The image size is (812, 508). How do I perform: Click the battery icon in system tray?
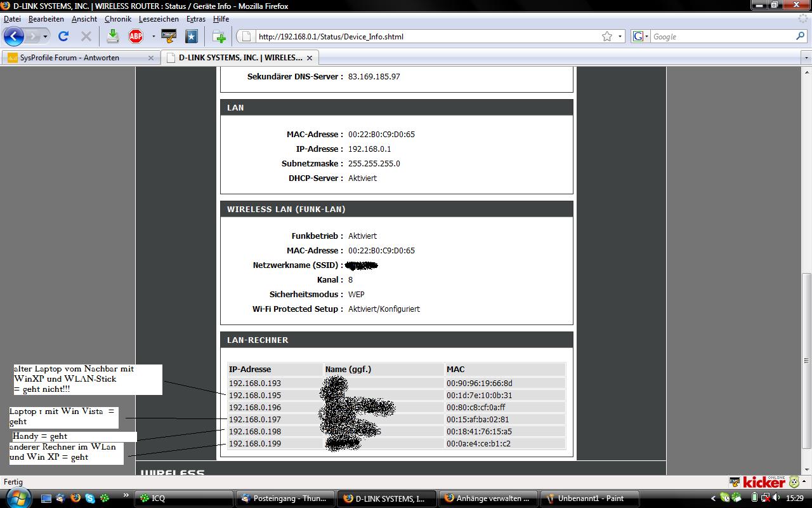pos(754,498)
